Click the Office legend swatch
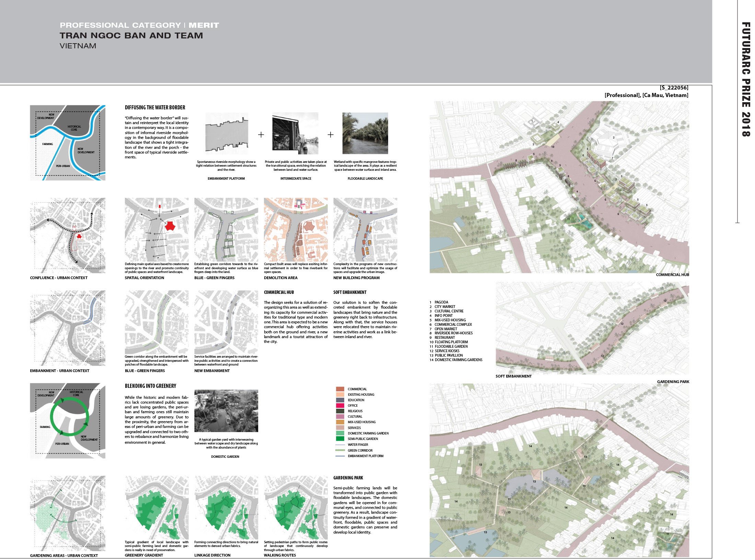This screenshot has height=560, width=755. point(340,405)
